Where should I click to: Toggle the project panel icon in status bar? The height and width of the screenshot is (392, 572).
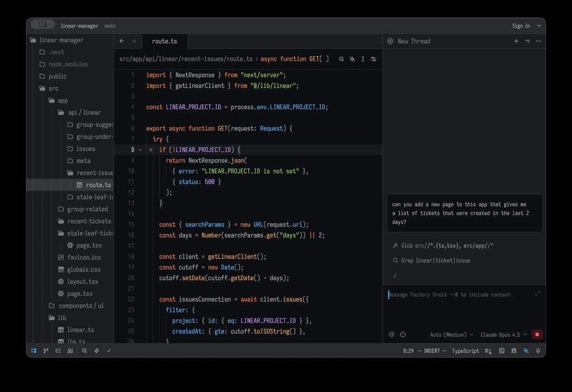click(34, 351)
